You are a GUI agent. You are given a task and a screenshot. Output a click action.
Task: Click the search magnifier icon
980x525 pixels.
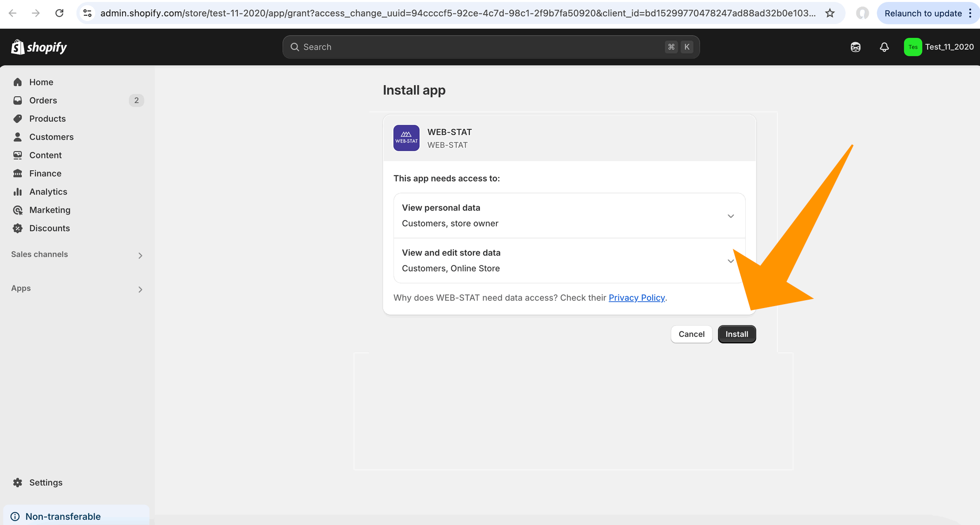tap(294, 47)
